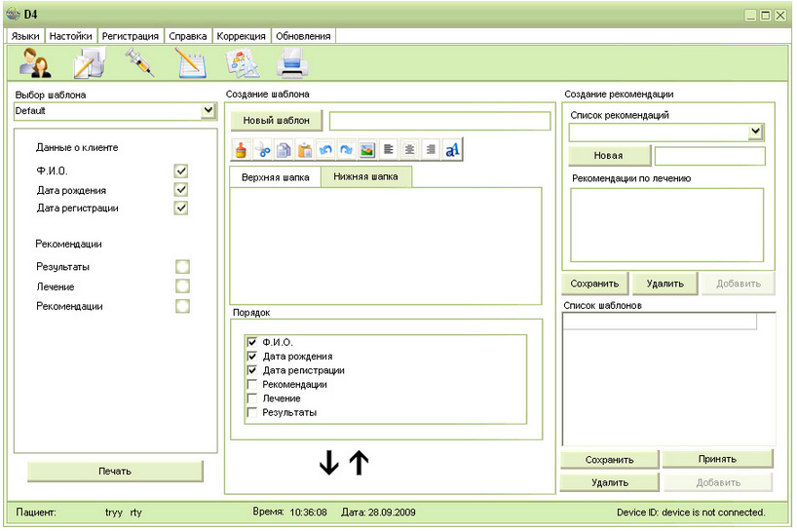This screenshot has width=797, height=532.
Task: Expand the Выбор шаблона Default dropdown
Action: point(208,111)
